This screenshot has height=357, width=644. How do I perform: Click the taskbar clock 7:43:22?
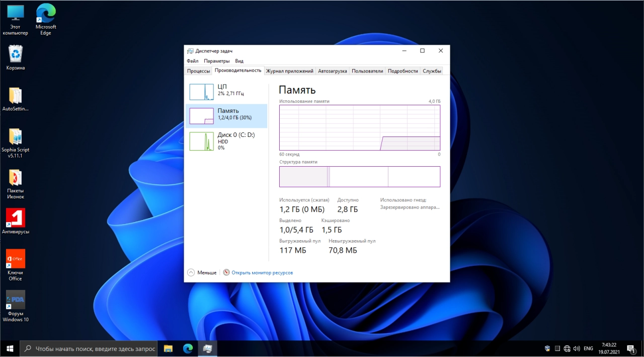click(x=609, y=345)
